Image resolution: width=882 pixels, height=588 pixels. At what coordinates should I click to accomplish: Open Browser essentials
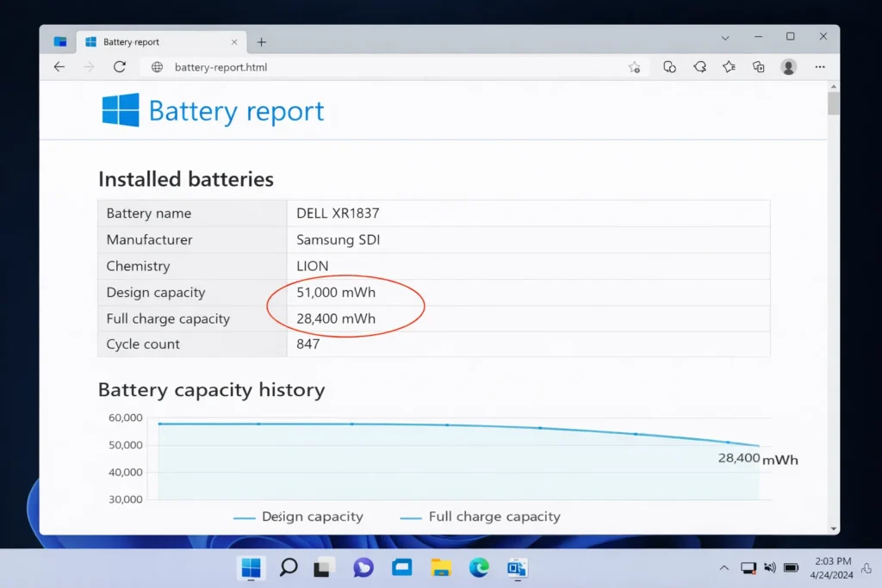(669, 67)
